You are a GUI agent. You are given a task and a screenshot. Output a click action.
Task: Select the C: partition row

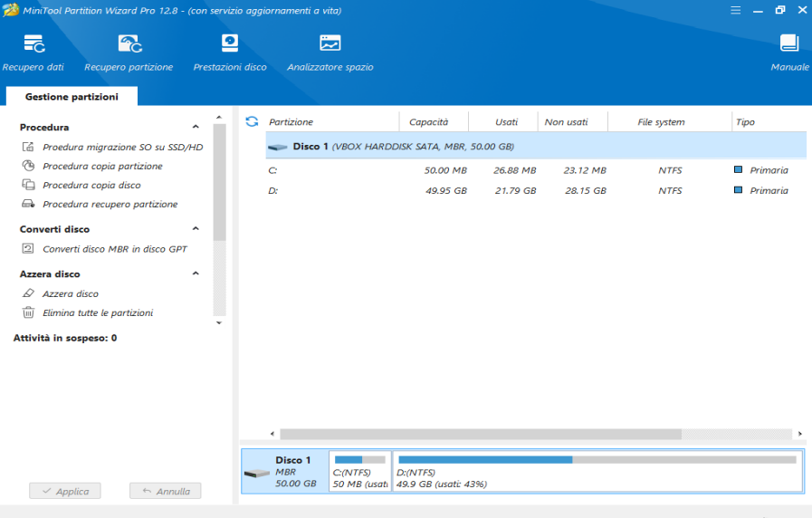pos(536,170)
